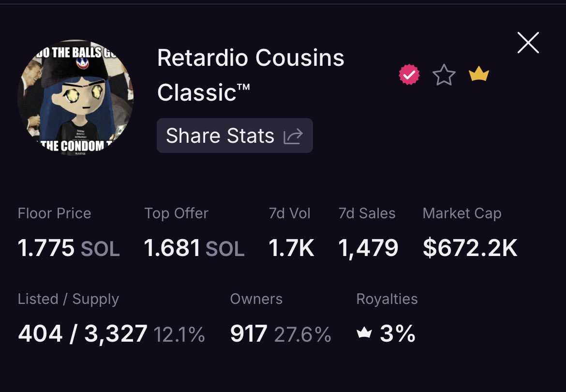Click the Market Cap value $672.2K
The image size is (566, 392).
pyautogui.click(x=470, y=248)
